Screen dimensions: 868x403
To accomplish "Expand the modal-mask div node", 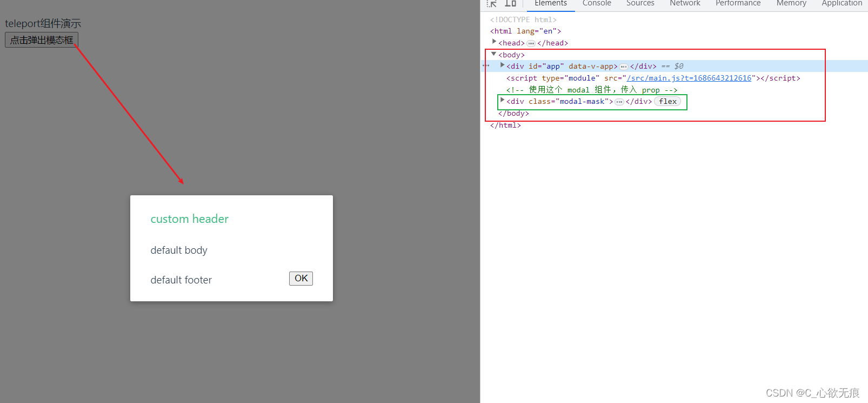I will (x=502, y=101).
